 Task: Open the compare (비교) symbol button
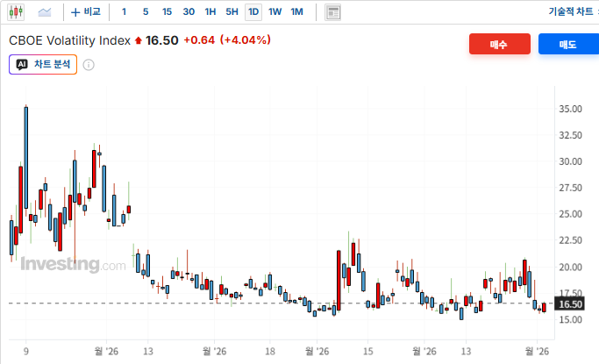[x=86, y=11]
